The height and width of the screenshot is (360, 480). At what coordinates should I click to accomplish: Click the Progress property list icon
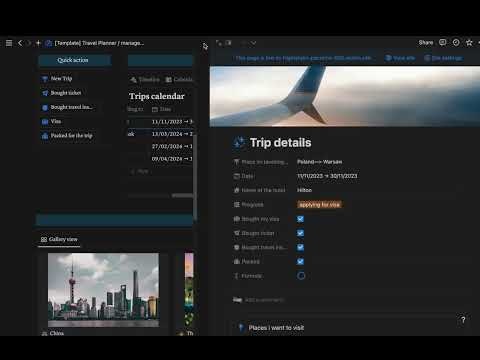pyautogui.click(x=237, y=205)
